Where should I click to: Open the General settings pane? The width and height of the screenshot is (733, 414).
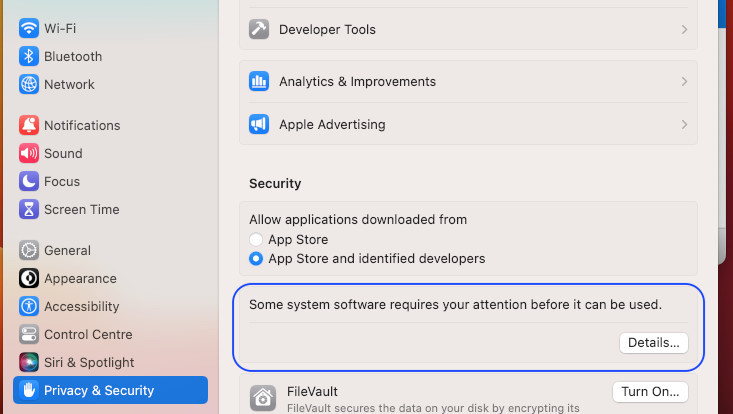(x=110, y=250)
